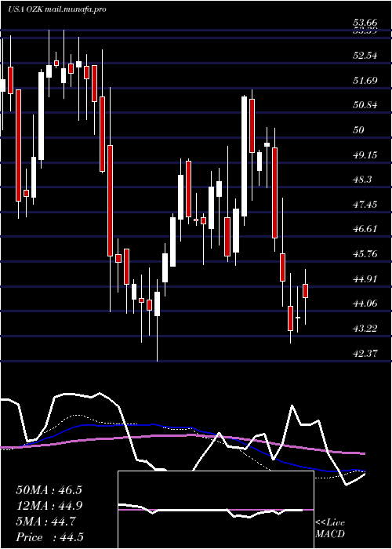Click the tall white candle peaking near 51.2

tap(245, 157)
